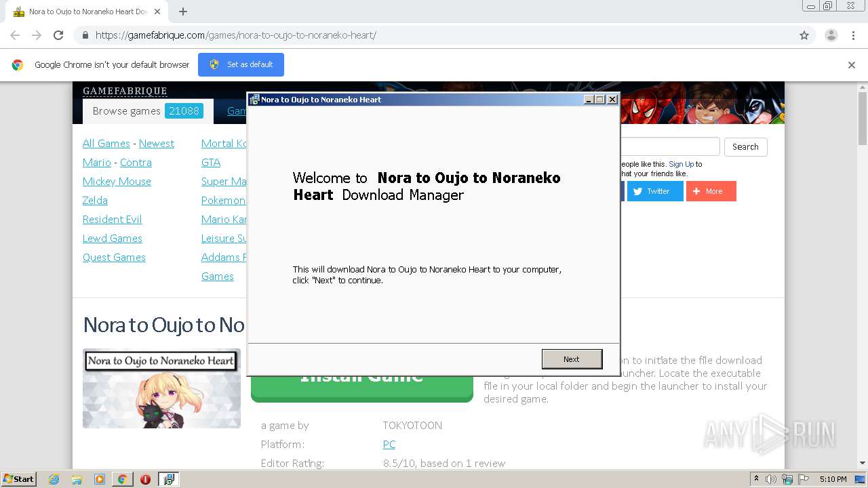Reload the Chrome page
Screen dimensions: 868x488
58,35
